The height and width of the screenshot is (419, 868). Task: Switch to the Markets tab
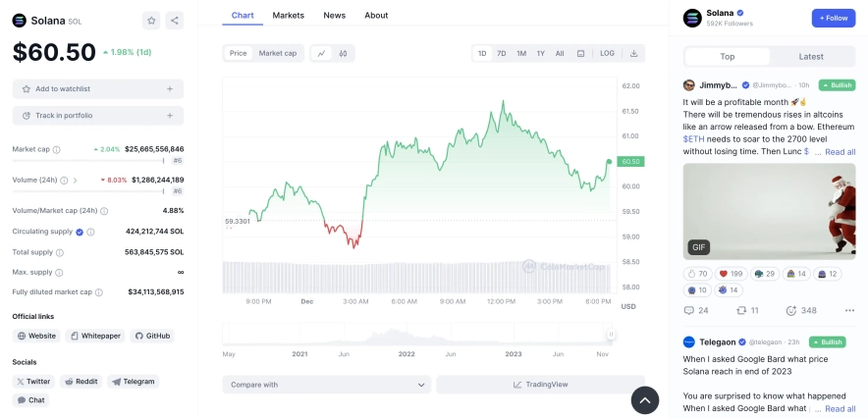click(x=288, y=16)
